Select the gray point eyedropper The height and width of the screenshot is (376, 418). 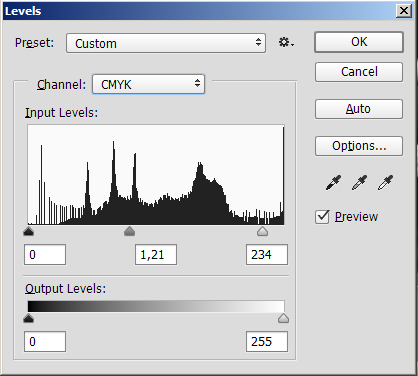(x=359, y=182)
